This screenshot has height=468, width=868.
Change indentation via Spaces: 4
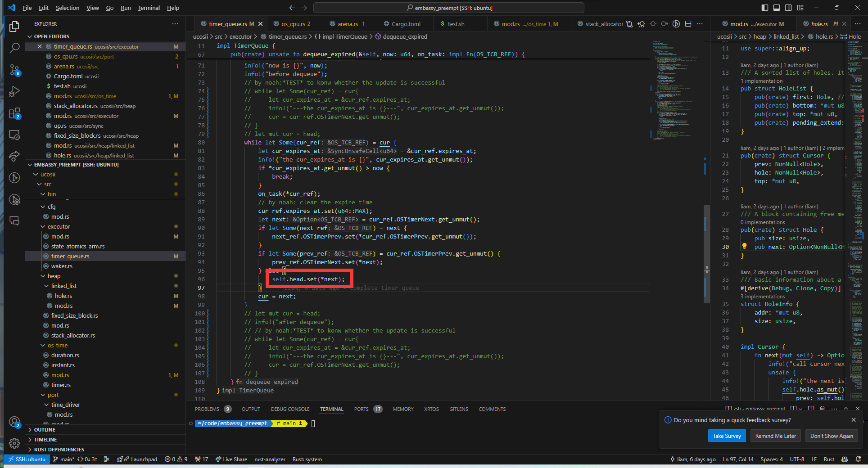(772, 459)
